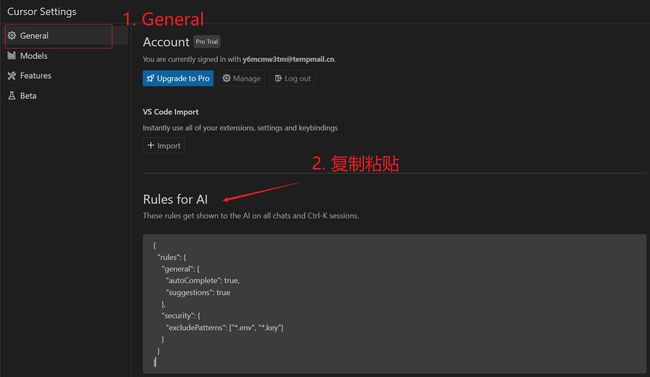650x377 pixels.
Task: Click the Rules for AI heading
Action: coord(175,199)
